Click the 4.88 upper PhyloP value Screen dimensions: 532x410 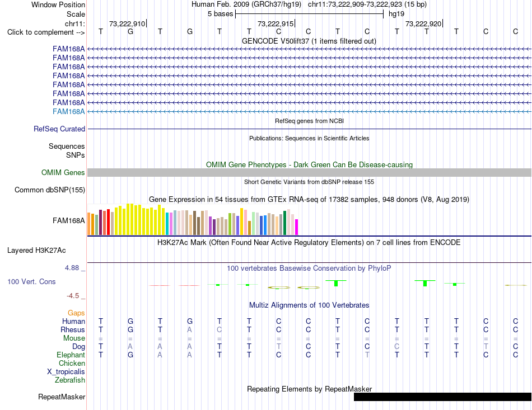72,268
